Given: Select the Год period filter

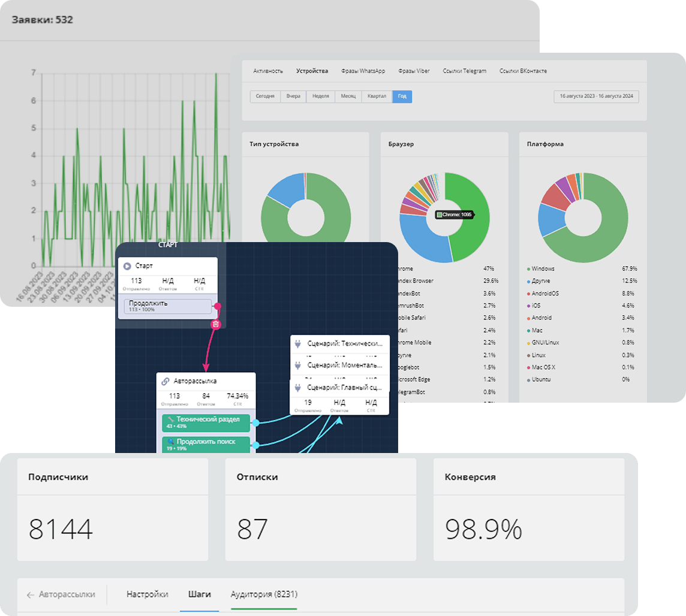Looking at the screenshot, I should tap(402, 96).
